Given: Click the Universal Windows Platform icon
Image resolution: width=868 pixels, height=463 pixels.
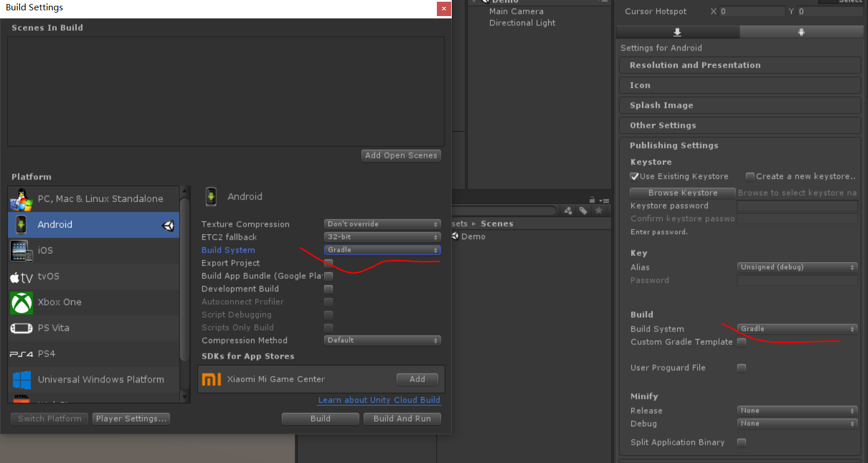Looking at the screenshot, I should 21,379.
